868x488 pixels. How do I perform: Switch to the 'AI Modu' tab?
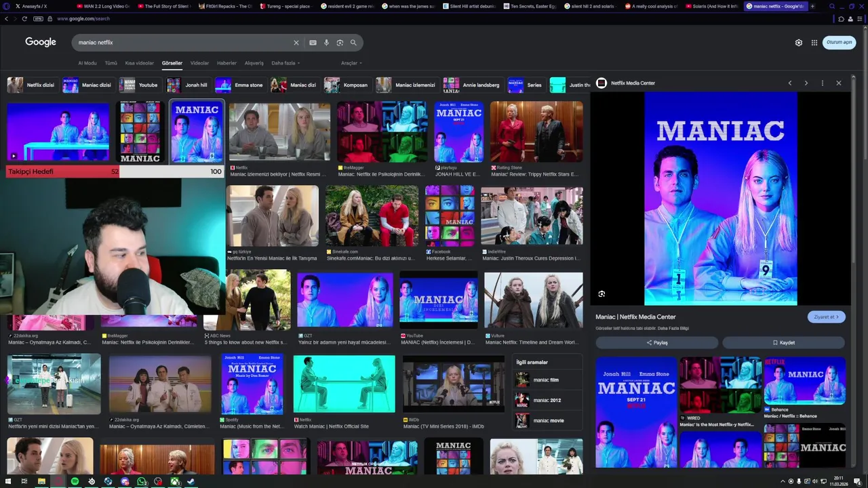tap(87, 63)
